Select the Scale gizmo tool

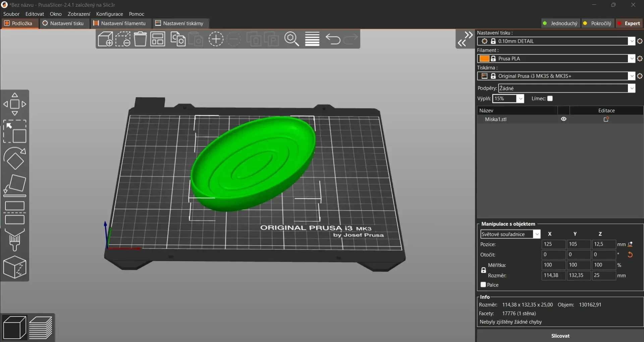tap(15, 131)
